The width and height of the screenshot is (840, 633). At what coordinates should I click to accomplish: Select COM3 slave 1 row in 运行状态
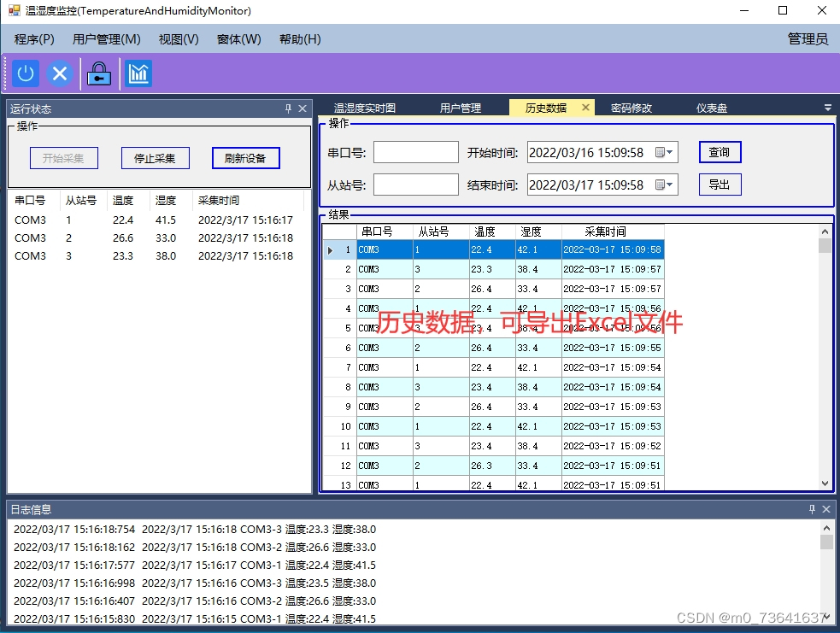coord(154,220)
